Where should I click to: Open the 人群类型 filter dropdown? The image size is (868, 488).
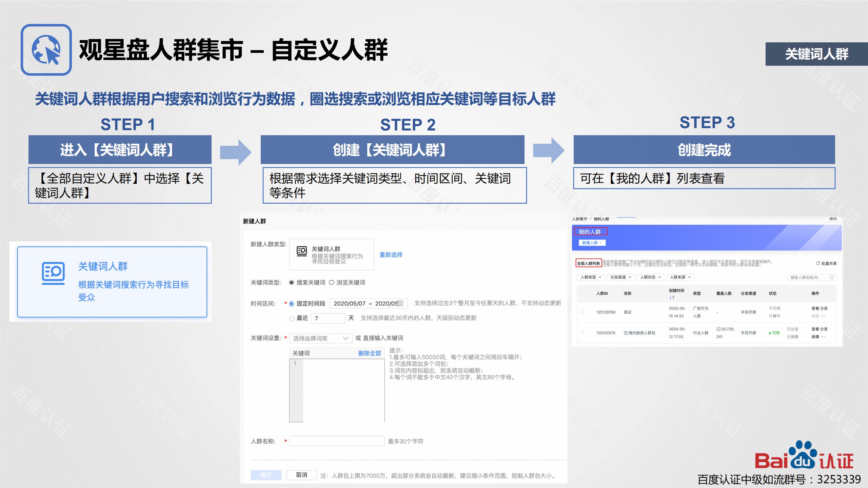(x=591, y=277)
